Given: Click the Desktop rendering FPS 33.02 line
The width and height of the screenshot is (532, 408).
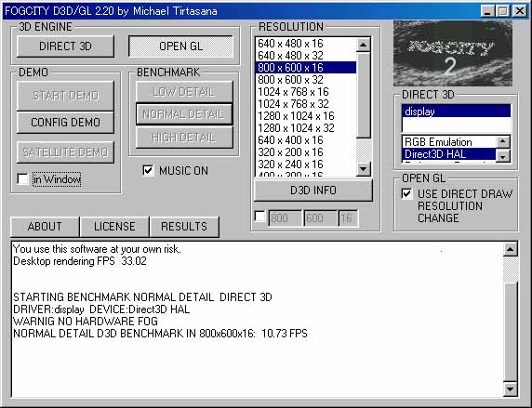Looking at the screenshot, I should (80, 261).
